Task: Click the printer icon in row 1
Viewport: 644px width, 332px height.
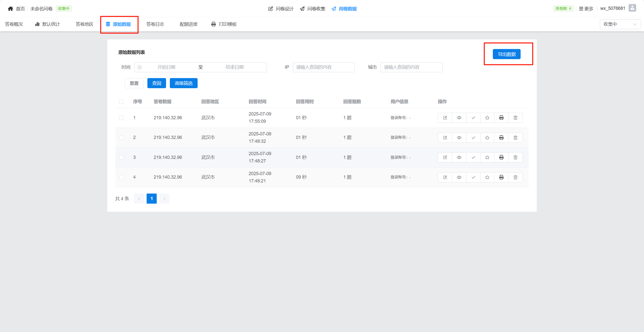Action: pos(501,118)
